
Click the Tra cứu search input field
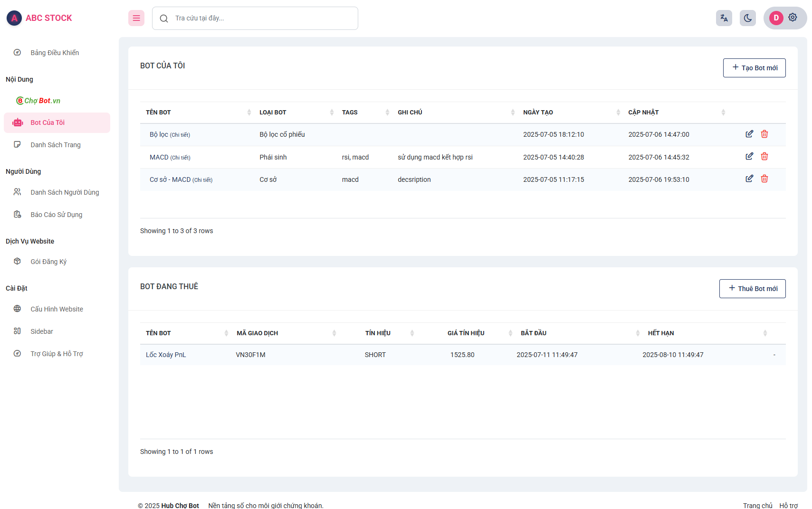[261, 18]
